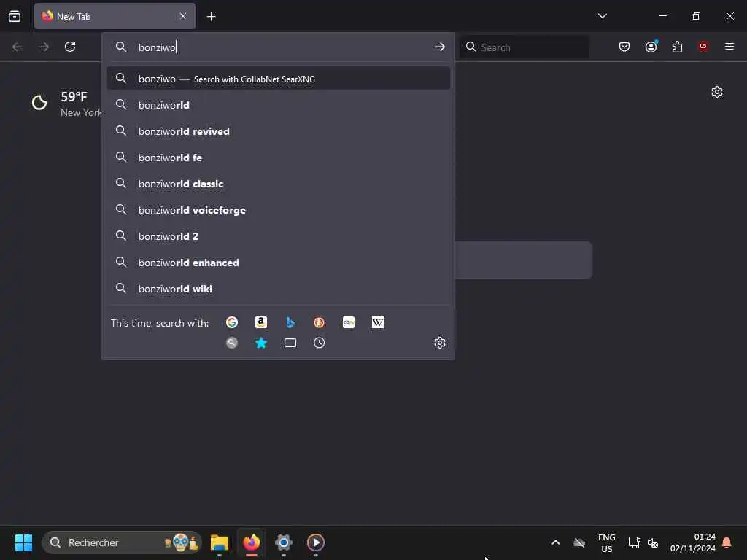
Task: Switch the ENG US input language
Action: pyautogui.click(x=606, y=542)
